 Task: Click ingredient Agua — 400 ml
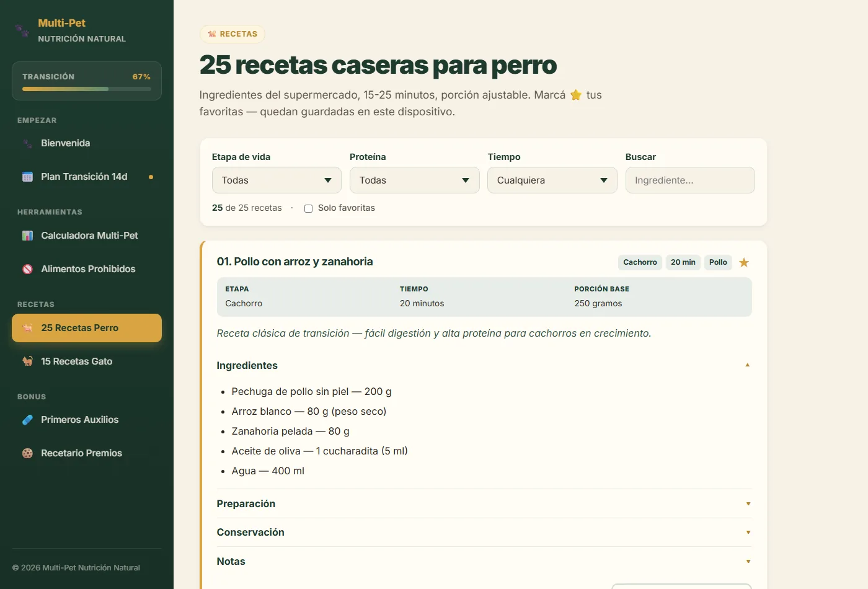point(268,471)
